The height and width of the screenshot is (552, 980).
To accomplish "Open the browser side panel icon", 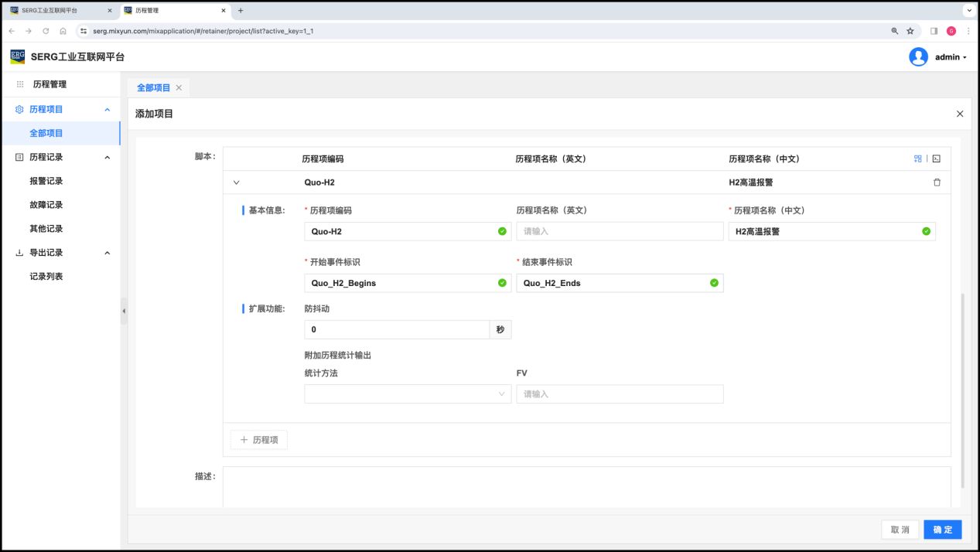I will (x=934, y=31).
